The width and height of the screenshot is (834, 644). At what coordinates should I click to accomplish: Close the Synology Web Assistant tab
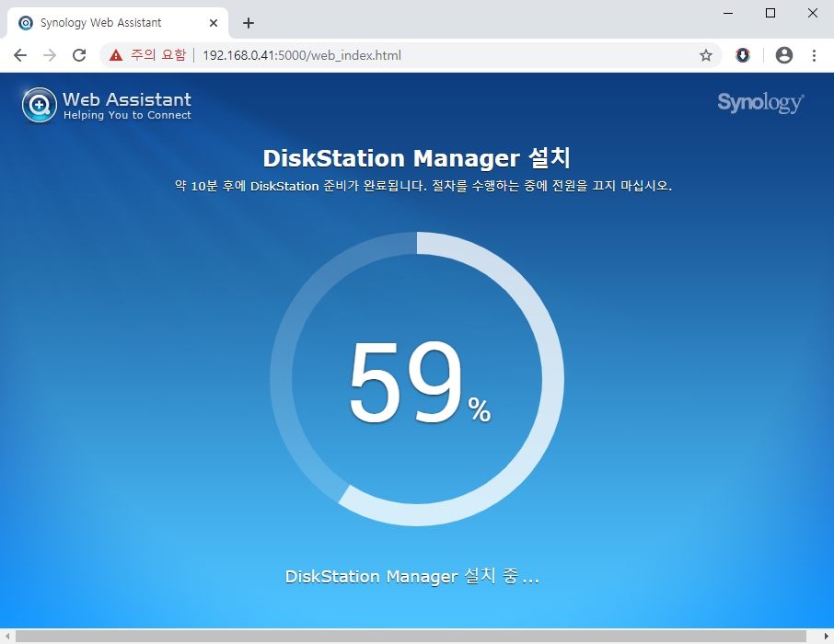[x=214, y=23]
